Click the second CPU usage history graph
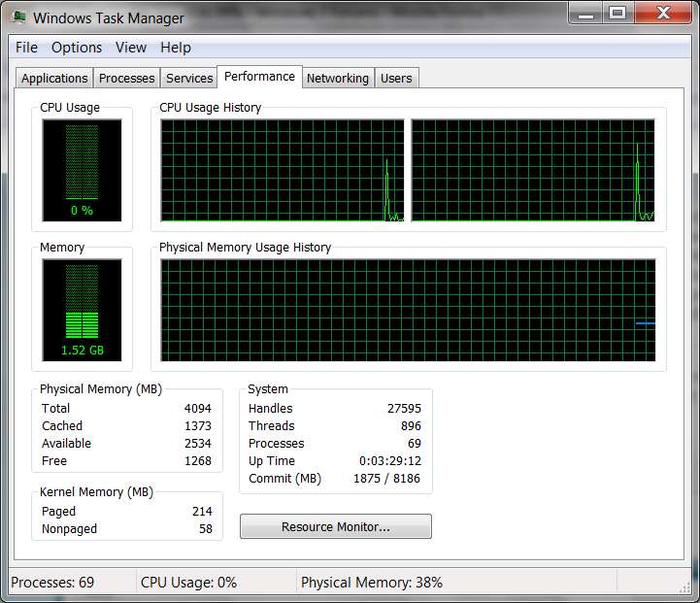The height and width of the screenshot is (603, 700). pos(533,170)
